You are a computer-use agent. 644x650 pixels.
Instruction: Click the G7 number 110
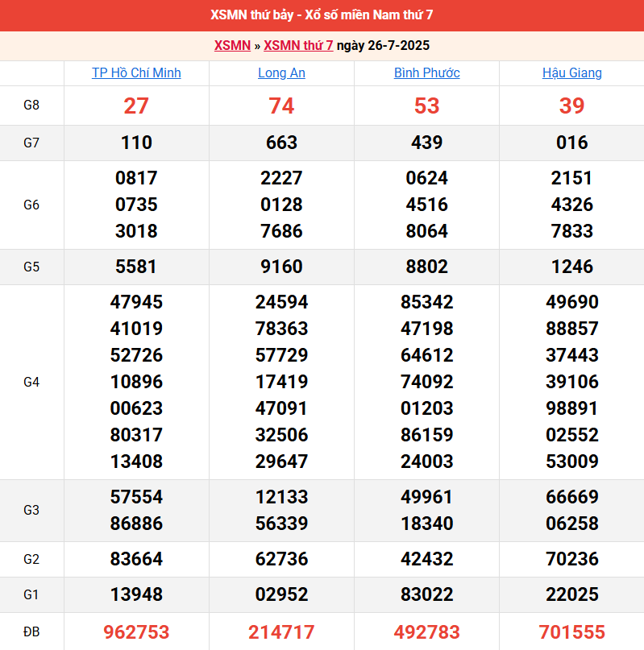tap(136, 143)
